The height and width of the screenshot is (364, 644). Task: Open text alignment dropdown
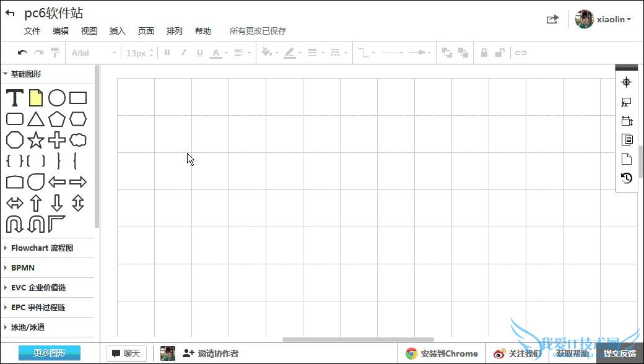tap(242, 53)
